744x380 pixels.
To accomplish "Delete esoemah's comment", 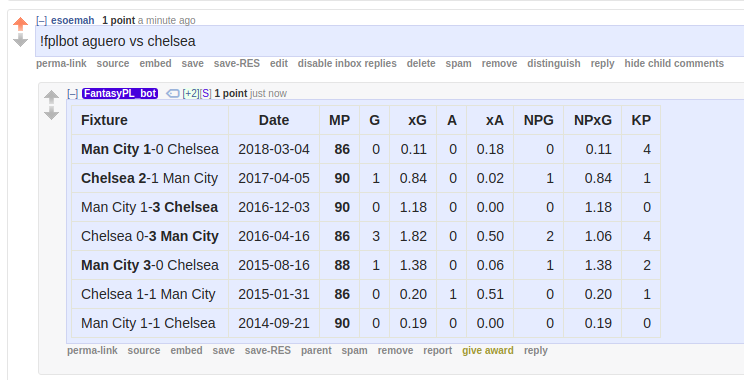I will [x=421, y=64].
